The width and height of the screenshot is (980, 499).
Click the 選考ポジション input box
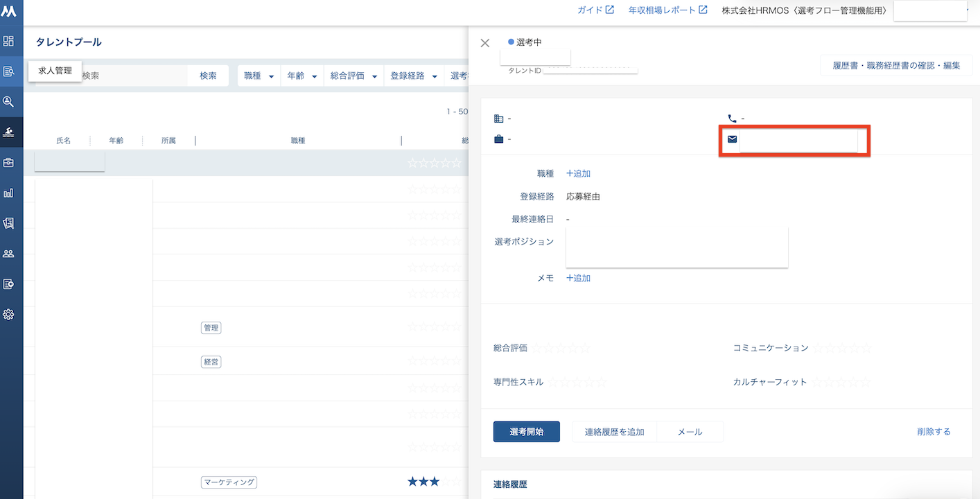(677, 247)
